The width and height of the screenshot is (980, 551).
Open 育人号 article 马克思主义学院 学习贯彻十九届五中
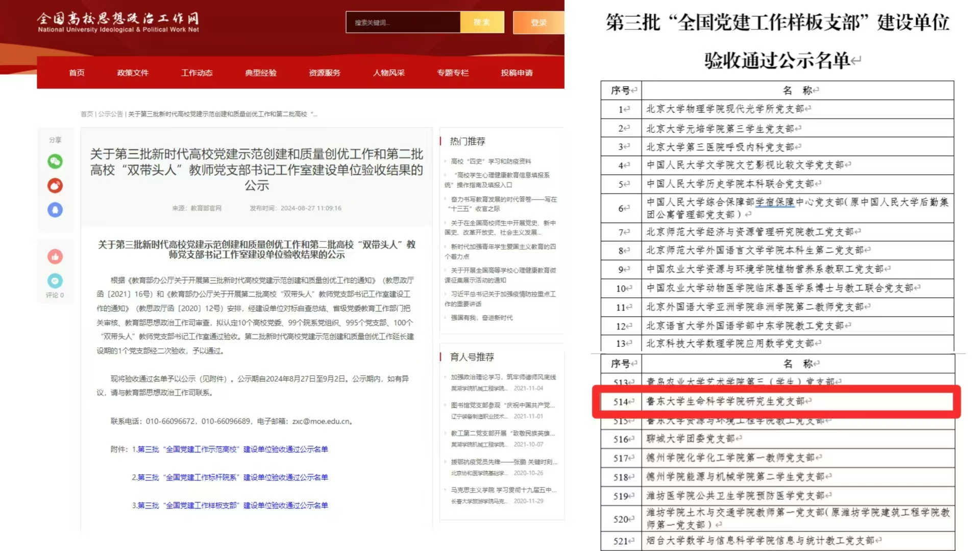point(504,490)
